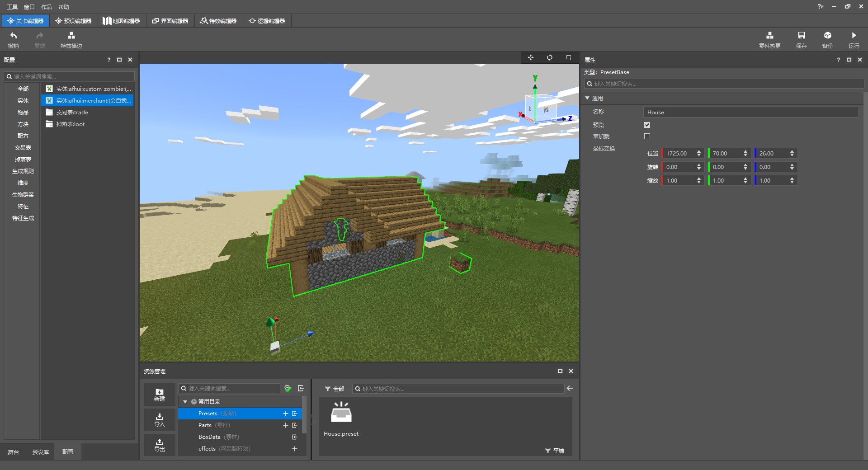Screen dimensions: 868x470
Task: Click the plus icon on Parts row
Action: click(x=285, y=425)
